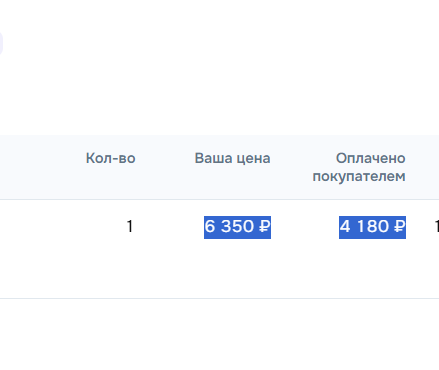Click the digits 350 in Ваша цена cell
This screenshot has width=439, height=370.
(237, 227)
